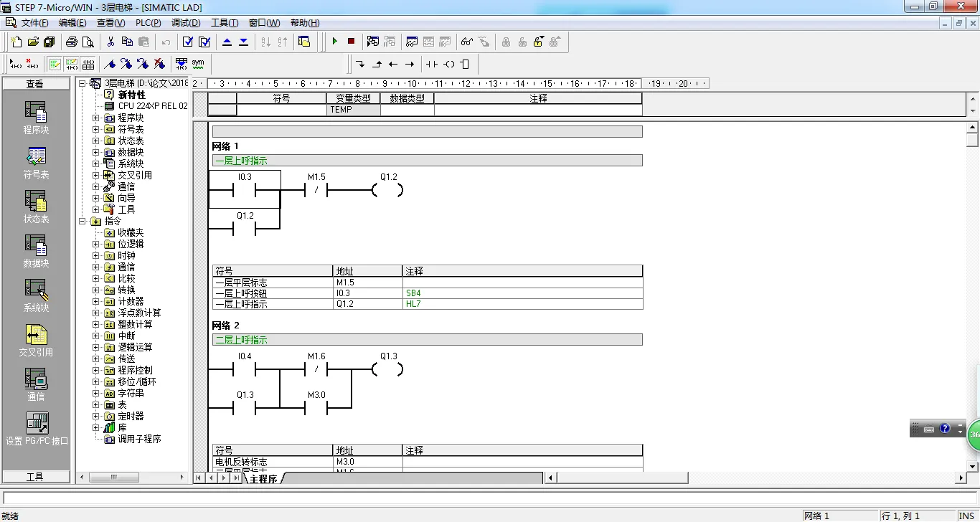The width and height of the screenshot is (980, 522).
Task: Expand the 定时器 instruction node
Action: coord(96,416)
